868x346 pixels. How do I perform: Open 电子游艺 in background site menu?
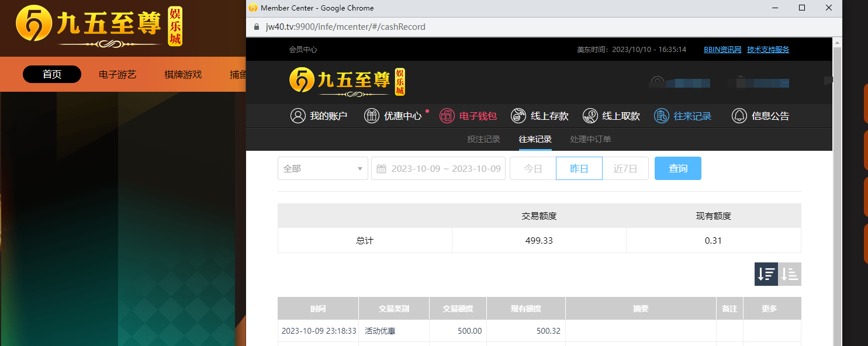tap(117, 74)
